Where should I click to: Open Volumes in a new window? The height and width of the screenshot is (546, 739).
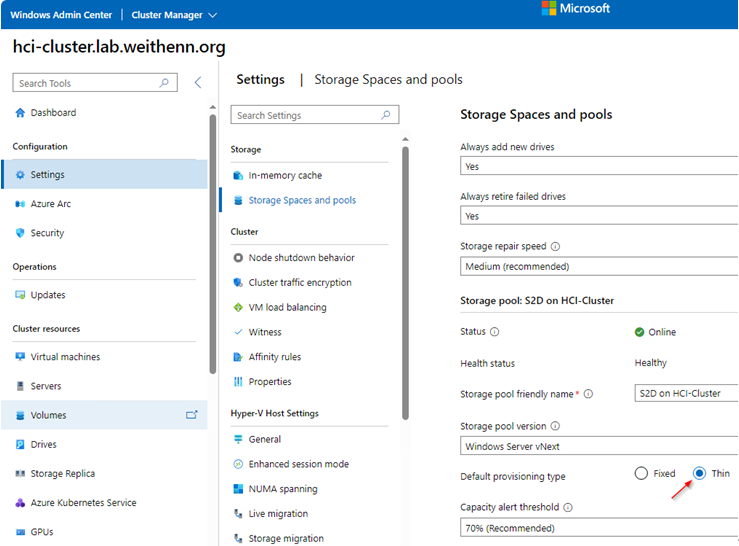(x=191, y=415)
